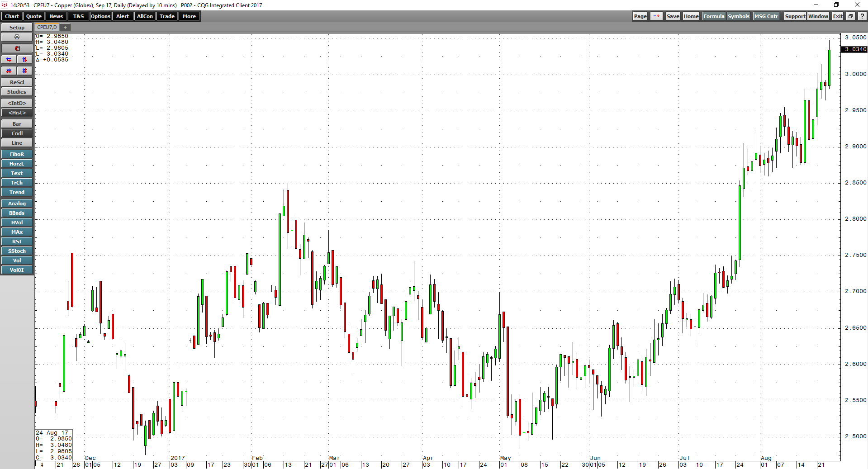Click the May month label on time axis

pos(505,458)
